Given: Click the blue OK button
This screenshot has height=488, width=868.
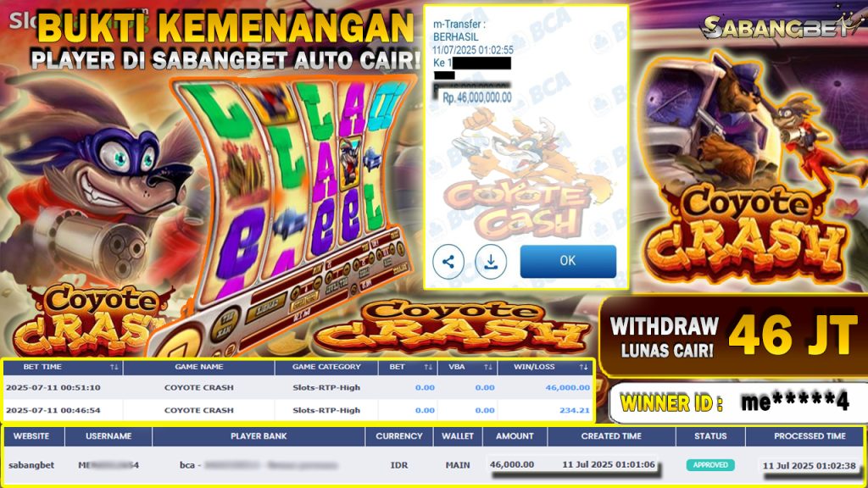Looking at the screenshot, I should [568, 261].
